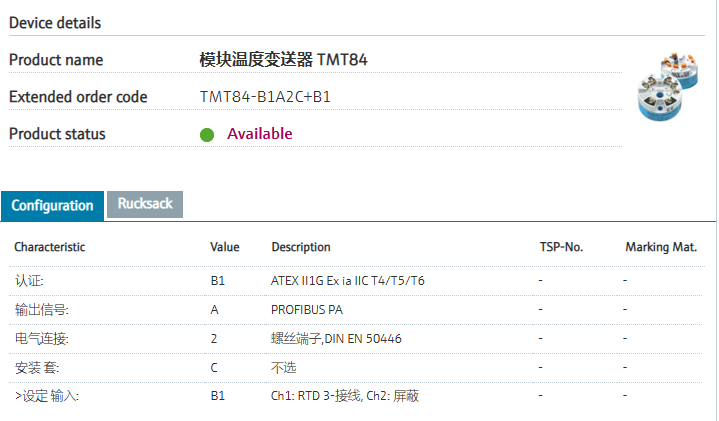This screenshot has height=421, width=719.
Task: Click the Value column header
Action: pyautogui.click(x=225, y=247)
